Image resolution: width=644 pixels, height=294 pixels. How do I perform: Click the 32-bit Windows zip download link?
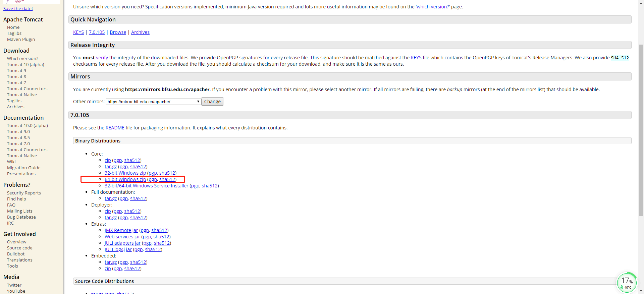pos(125,173)
